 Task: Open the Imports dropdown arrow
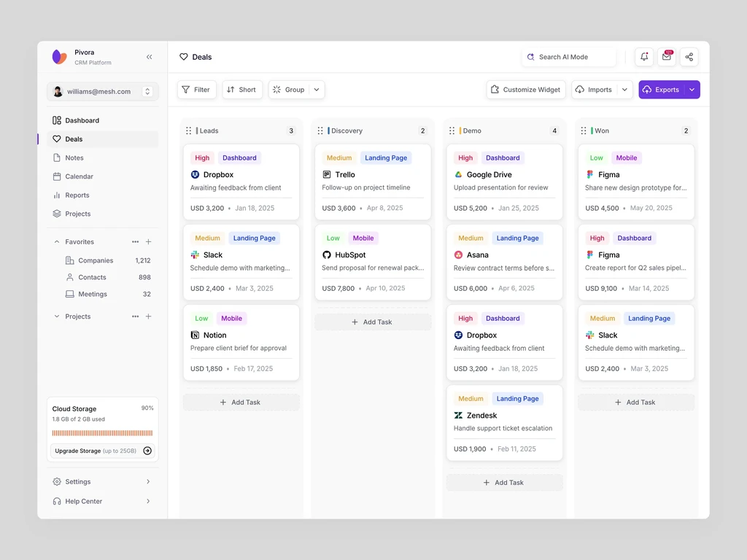click(x=624, y=90)
